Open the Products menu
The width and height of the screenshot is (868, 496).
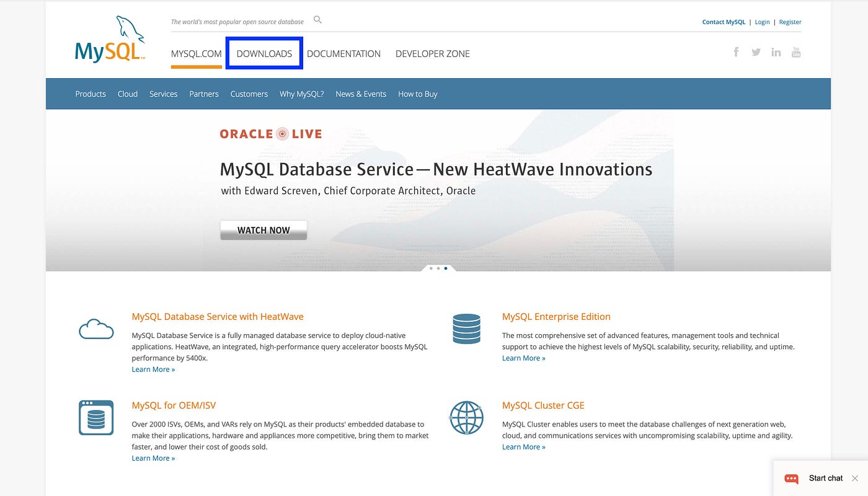pos(91,94)
